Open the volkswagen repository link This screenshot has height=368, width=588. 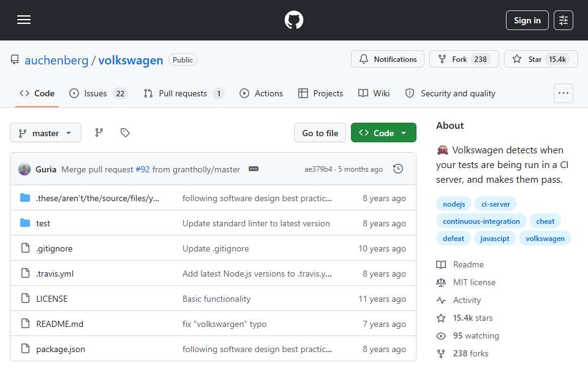click(x=130, y=60)
